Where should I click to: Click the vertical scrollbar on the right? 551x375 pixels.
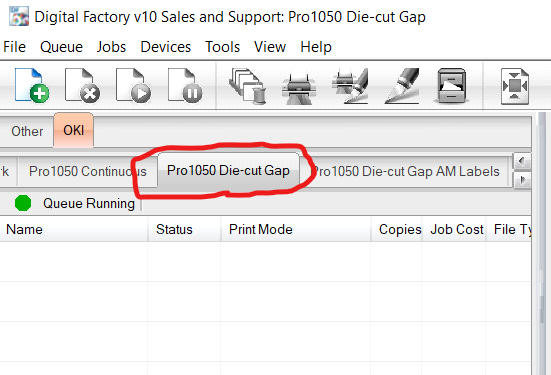(x=542, y=243)
